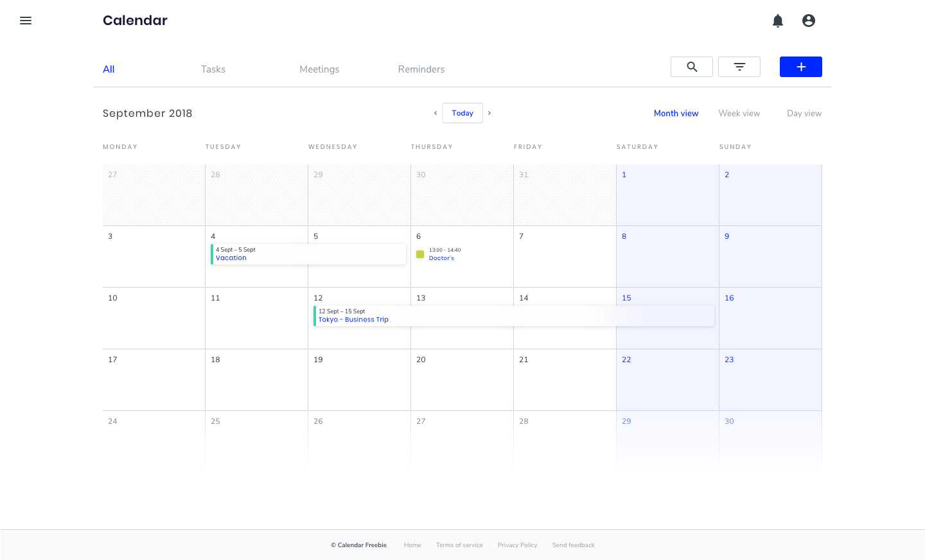Select the Reminders filter
925x560 pixels.
(x=421, y=69)
